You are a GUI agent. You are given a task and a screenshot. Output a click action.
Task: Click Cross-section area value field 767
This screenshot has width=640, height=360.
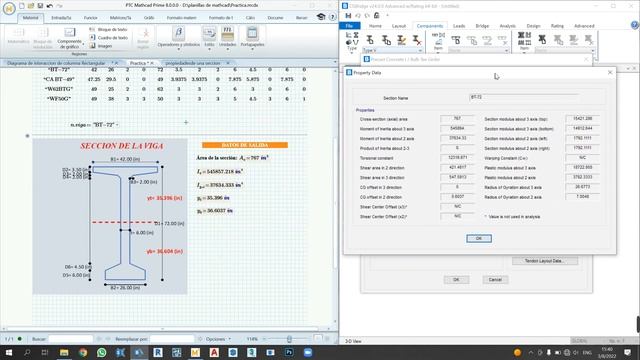pos(457,118)
